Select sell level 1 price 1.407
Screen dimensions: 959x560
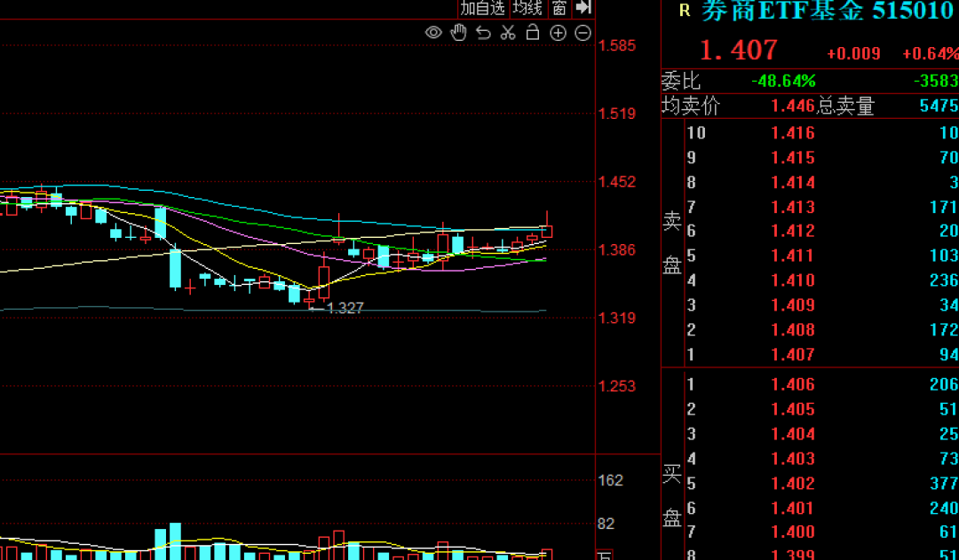pyautogui.click(x=793, y=355)
